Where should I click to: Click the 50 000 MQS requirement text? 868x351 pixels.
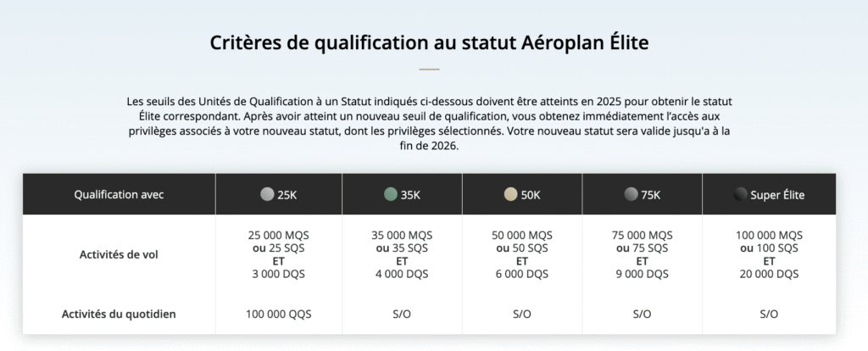click(x=522, y=235)
